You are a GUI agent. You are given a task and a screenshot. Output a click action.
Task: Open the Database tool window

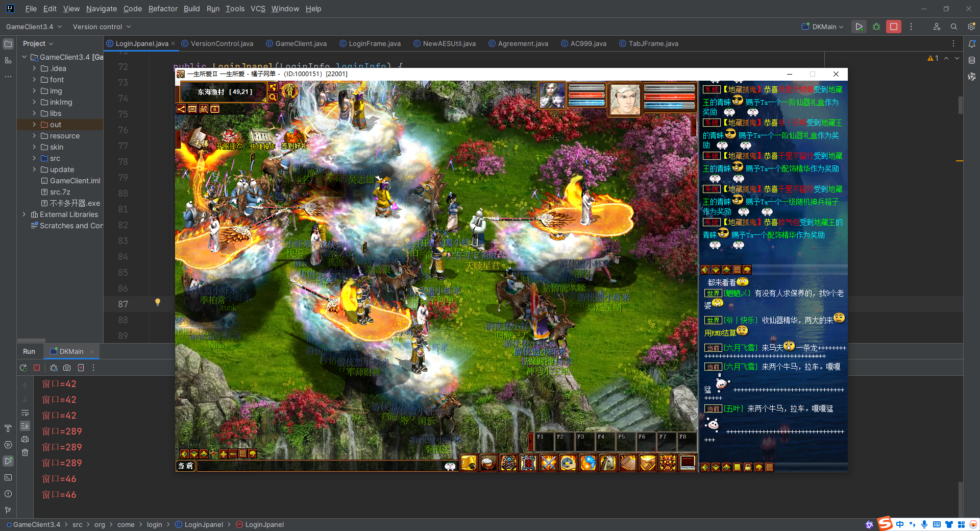972,60
